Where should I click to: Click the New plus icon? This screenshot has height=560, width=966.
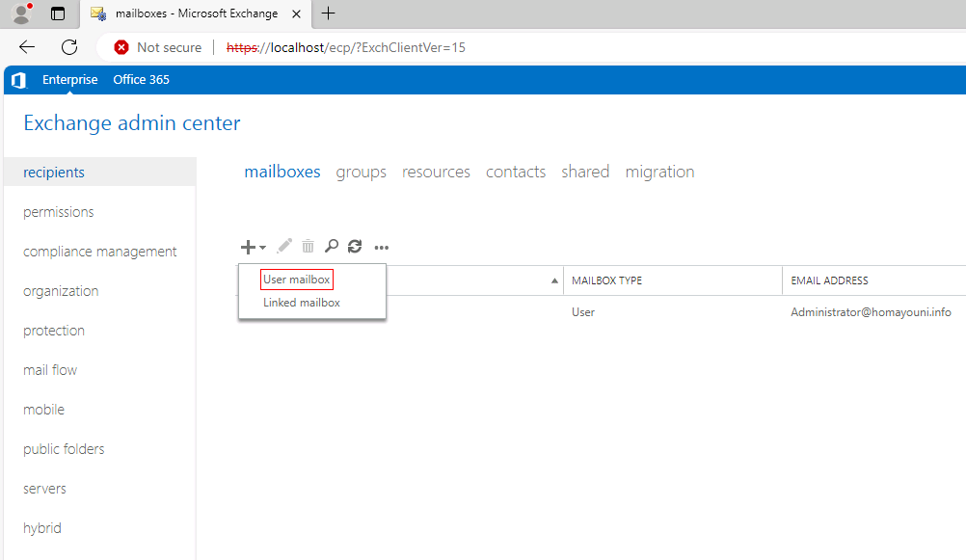point(248,247)
